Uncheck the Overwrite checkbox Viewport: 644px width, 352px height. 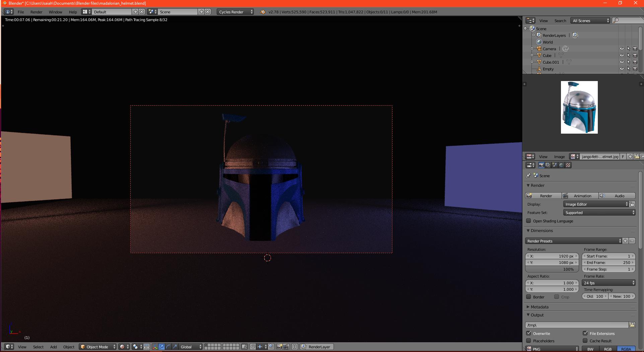529,333
